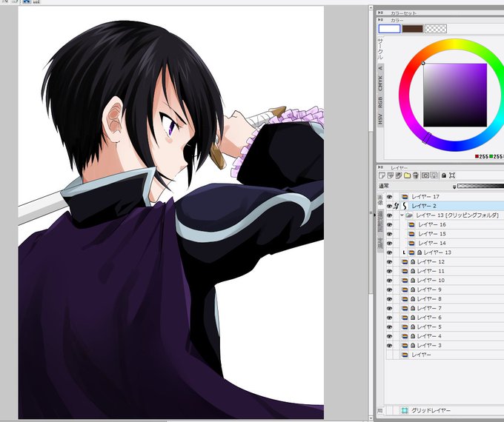Click the second new-layer icon in layer toolbar
Screen dimensions: 504x422
[x=390, y=175]
